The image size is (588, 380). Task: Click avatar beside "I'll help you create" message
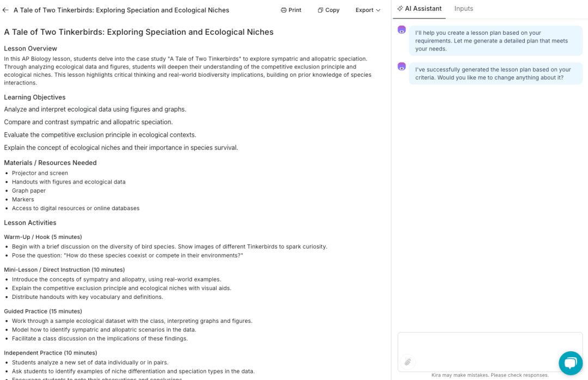402,29
